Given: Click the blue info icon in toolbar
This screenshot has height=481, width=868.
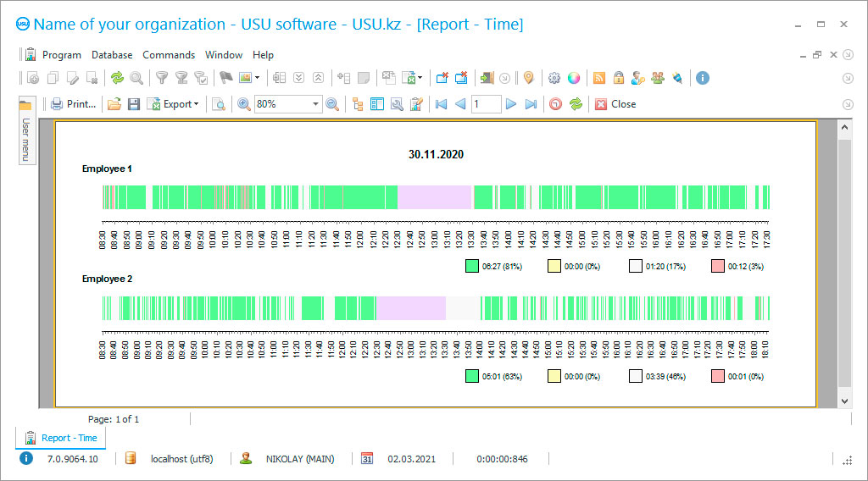Looking at the screenshot, I should [702, 78].
